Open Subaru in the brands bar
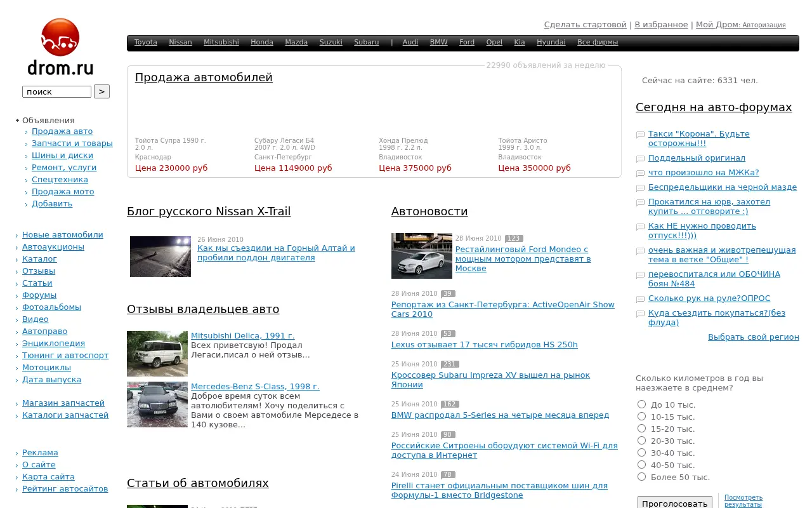This screenshot has width=812, height=508. point(367,43)
